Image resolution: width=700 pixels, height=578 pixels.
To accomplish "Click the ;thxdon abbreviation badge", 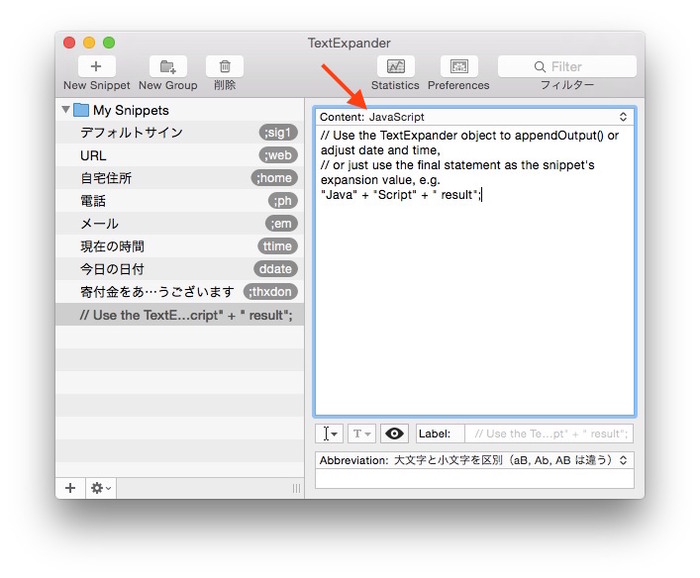I will (271, 292).
